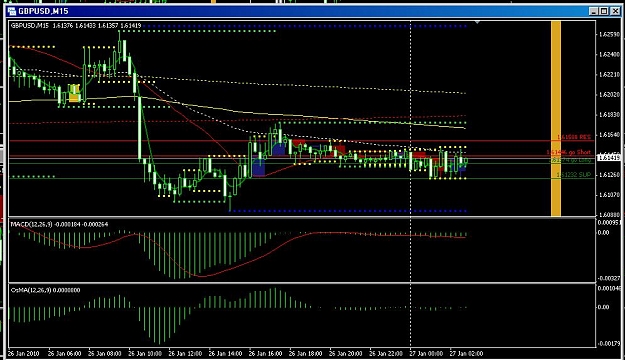Click the 26 Jan 14:00 time label

[x=225, y=353]
